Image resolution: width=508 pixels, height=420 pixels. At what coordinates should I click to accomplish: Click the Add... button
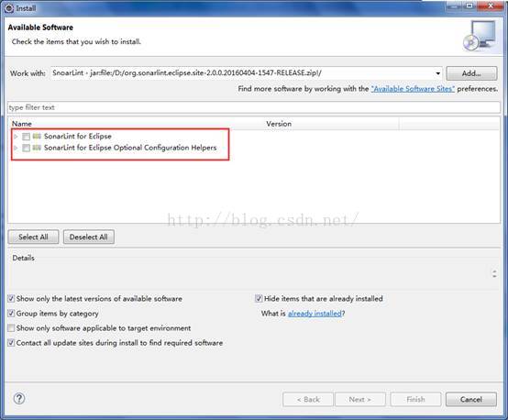tap(471, 73)
